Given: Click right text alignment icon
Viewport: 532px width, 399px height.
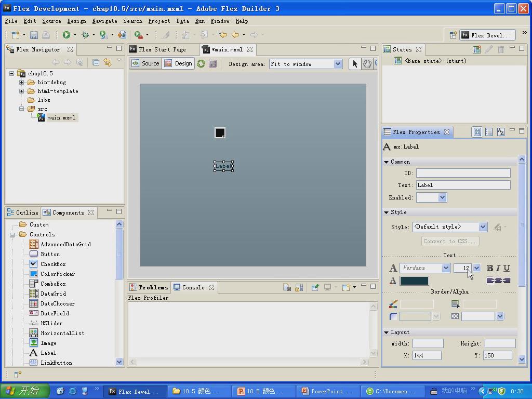Looking at the screenshot, I should 507,280.
